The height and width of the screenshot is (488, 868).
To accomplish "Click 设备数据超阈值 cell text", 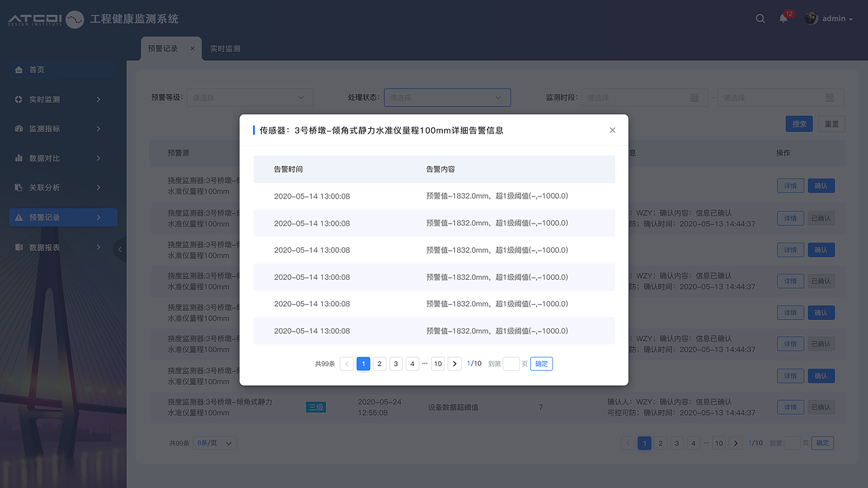I will tap(453, 408).
